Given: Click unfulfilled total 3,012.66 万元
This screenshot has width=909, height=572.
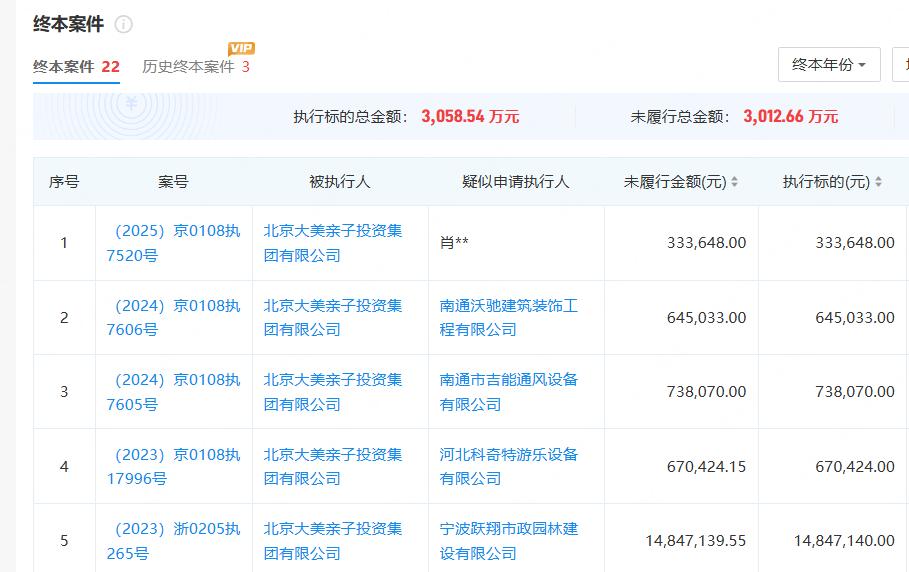Looking at the screenshot, I should coord(791,116).
